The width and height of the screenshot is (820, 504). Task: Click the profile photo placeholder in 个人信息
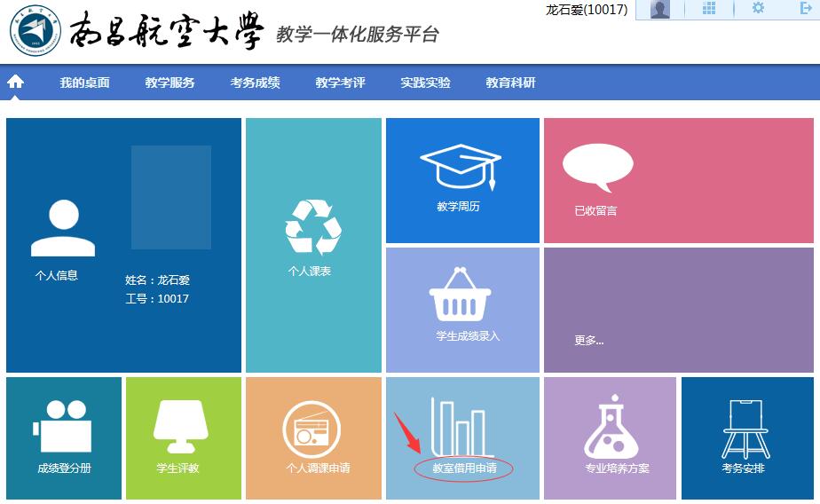tap(171, 197)
